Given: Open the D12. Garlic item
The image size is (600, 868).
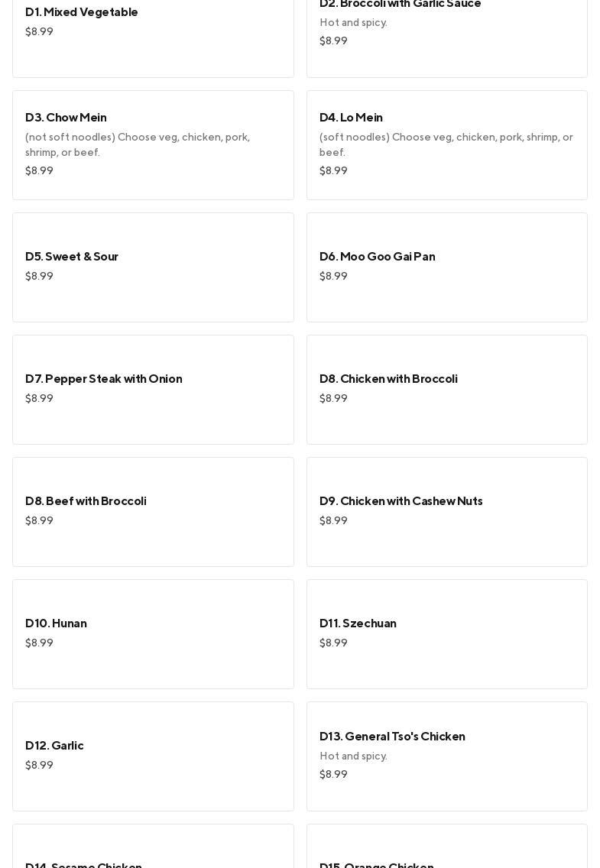Looking at the screenshot, I should tap(153, 756).
